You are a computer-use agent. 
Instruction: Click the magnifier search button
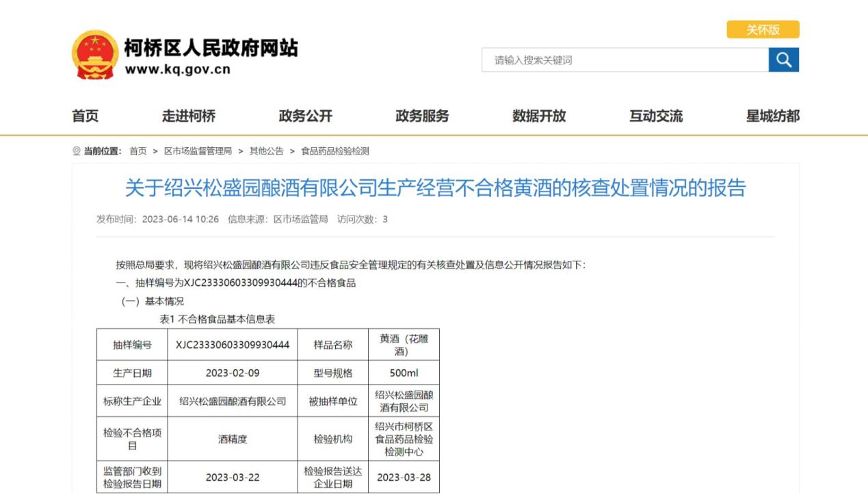pos(784,60)
